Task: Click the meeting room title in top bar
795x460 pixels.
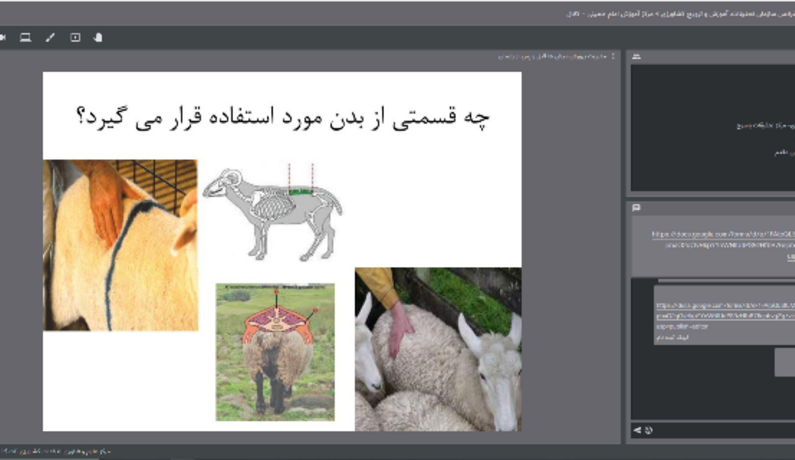Action: click(680, 14)
